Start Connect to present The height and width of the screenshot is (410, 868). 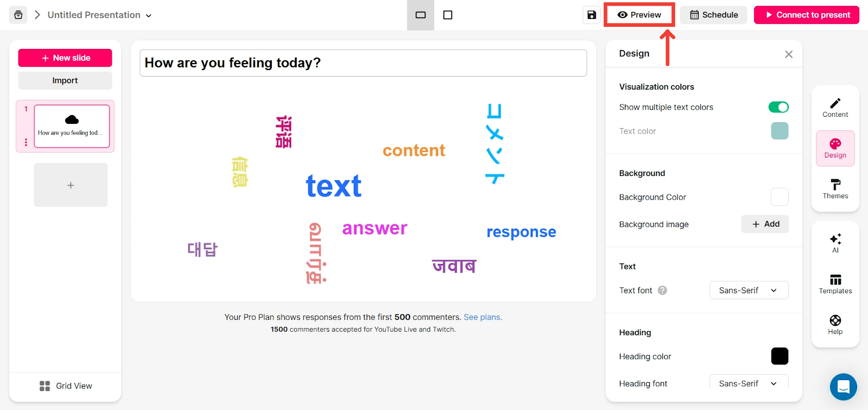pos(807,15)
